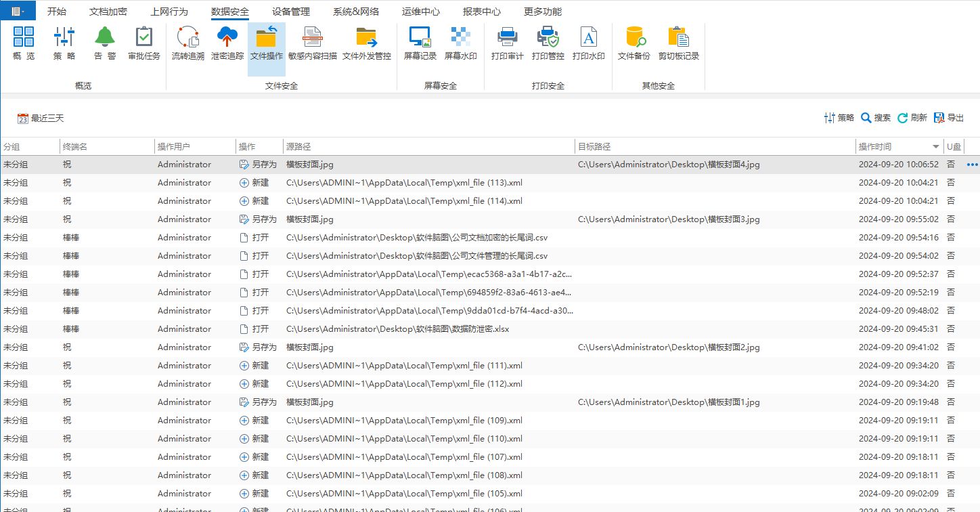This screenshot has height=512, width=980.
Task: Open the 屏幕记录 screen record icon
Action: point(420,44)
